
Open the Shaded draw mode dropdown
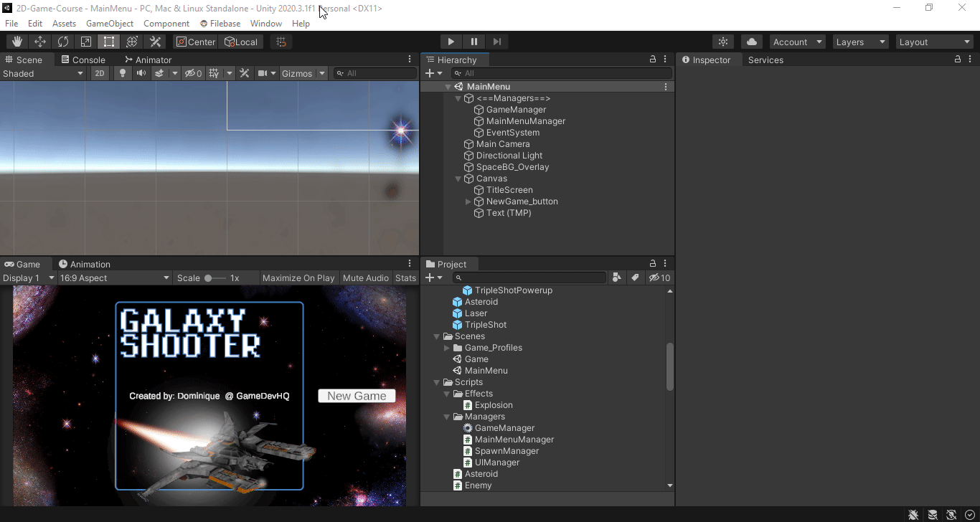point(43,73)
